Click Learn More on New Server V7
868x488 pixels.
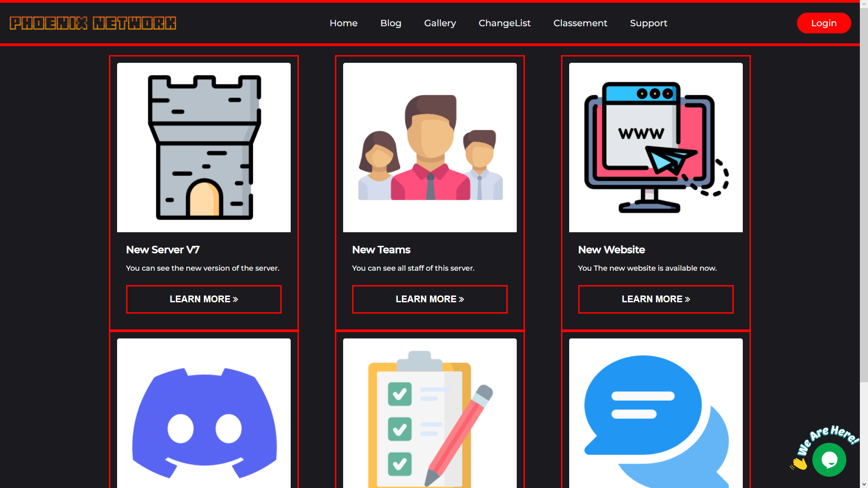coord(203,299)
